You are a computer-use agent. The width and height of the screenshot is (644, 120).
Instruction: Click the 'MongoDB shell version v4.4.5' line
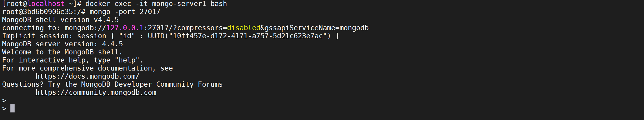click(x=60, y=20)
